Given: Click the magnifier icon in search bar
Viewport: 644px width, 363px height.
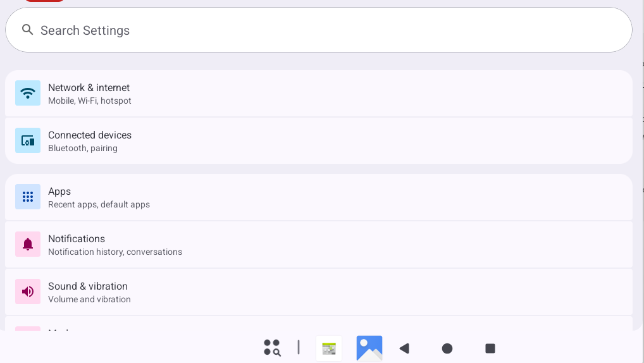Looking at the screenshot, I should coord(27,30).
